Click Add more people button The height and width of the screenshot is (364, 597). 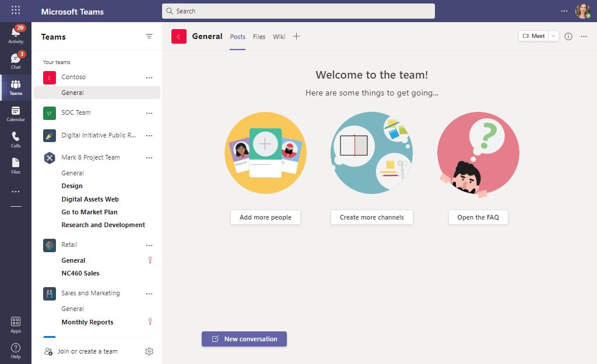pos(265,218)
